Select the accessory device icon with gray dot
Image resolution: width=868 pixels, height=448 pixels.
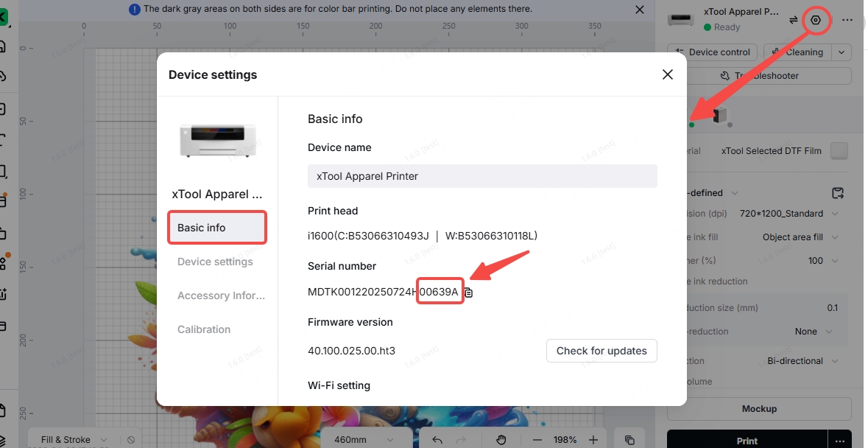[721, 116]
